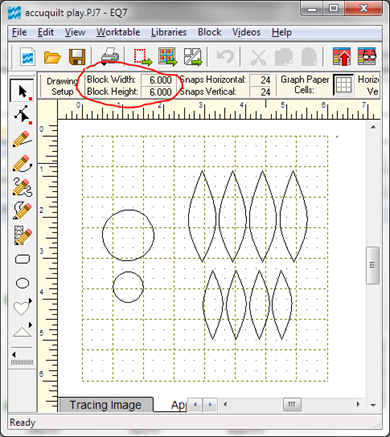Click the Drawing Setup button
The height and width of the screenshot is (437, 390).
(x=61, y=86)
